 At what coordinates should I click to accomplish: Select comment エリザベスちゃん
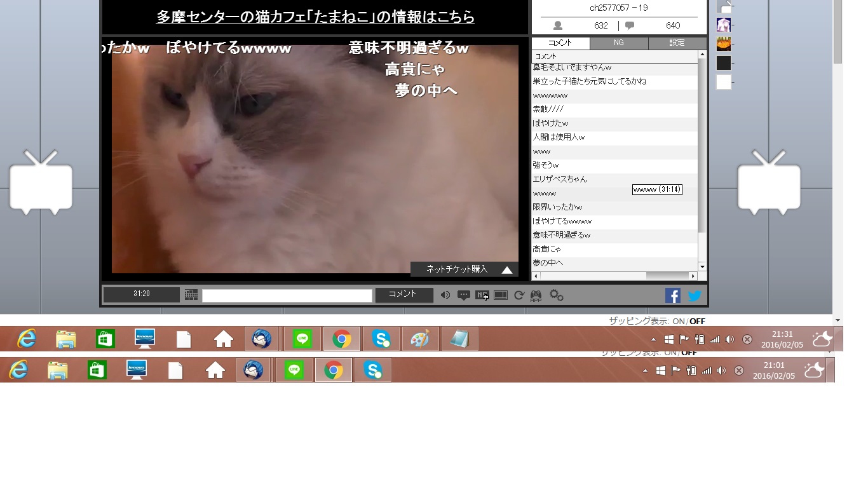(x=614, y=179)
